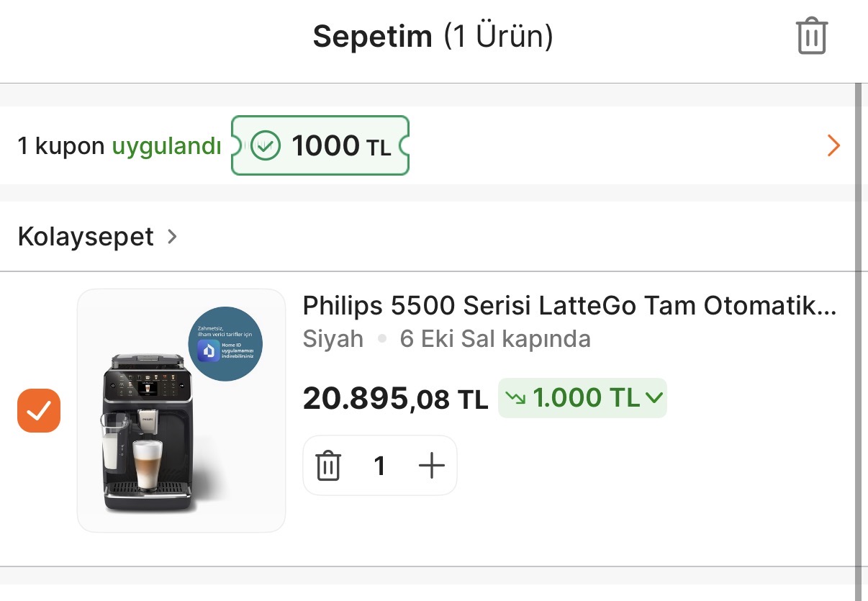
Task: Open the Philips 5500 Serisi LatteGo product title
Action: [x=569, y=306]
